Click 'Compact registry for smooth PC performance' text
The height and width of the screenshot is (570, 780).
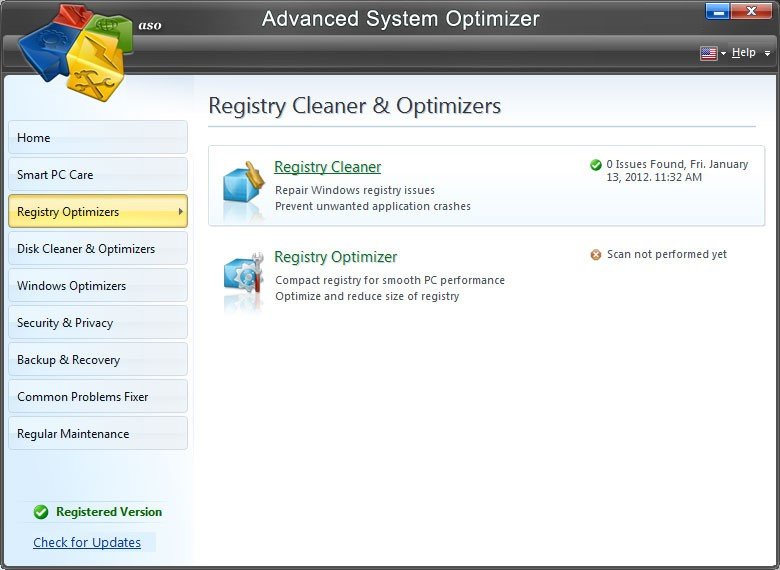(x=390, y=280)
